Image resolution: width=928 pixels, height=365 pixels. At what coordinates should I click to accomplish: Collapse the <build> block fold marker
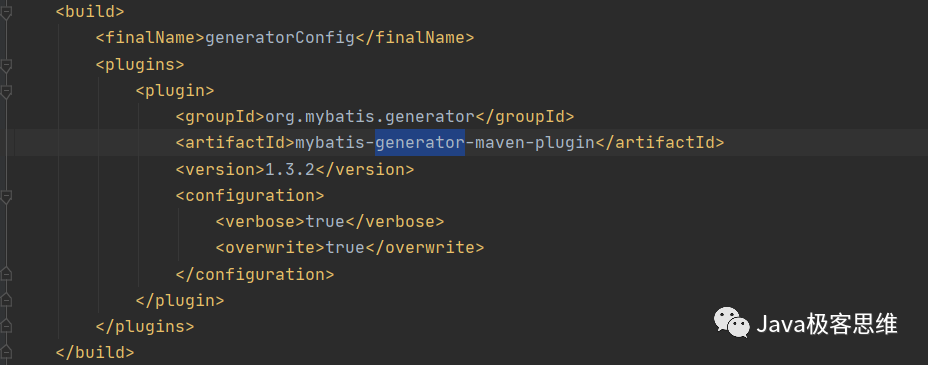coord(5,12)
